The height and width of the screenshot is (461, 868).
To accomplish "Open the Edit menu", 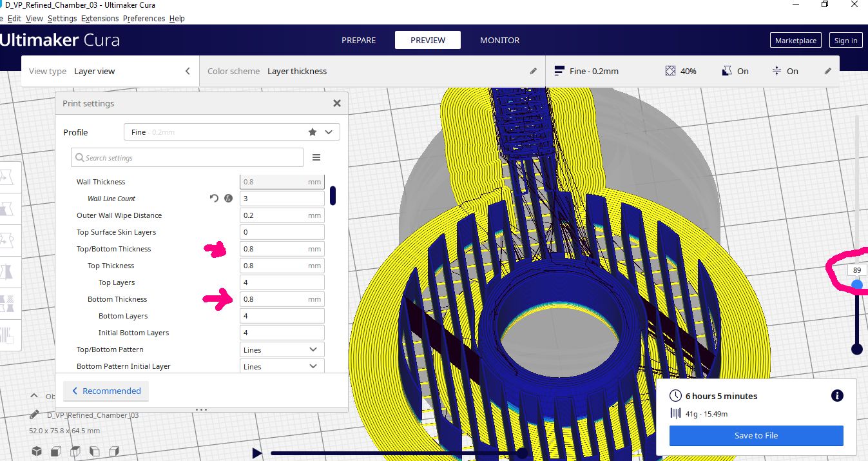I will tap(14, 19).
